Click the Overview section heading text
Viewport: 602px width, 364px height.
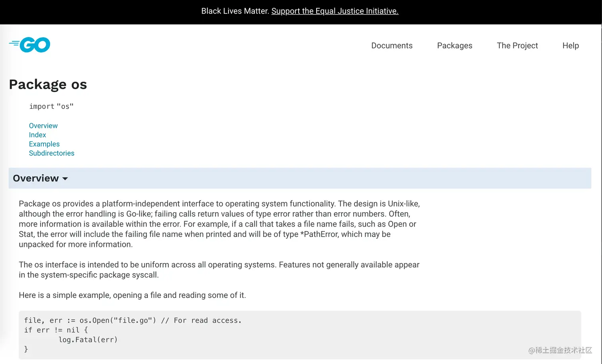(x=36, y=178)
